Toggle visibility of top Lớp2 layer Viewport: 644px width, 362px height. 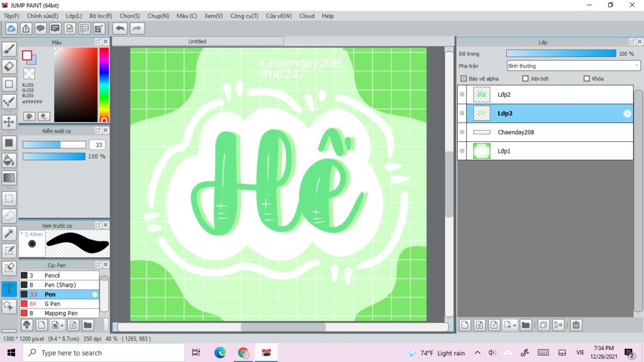pos(462,94)
